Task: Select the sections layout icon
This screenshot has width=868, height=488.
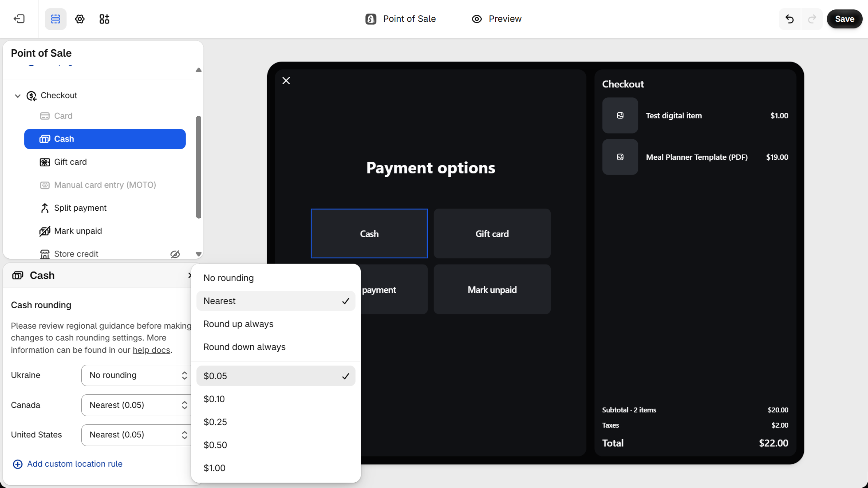Action: point(56,19)
